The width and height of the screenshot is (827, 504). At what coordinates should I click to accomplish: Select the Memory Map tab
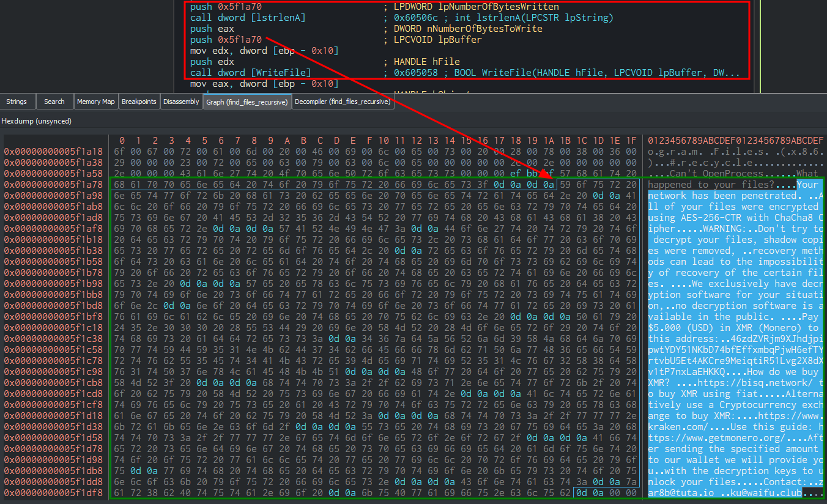click(95, 102)
